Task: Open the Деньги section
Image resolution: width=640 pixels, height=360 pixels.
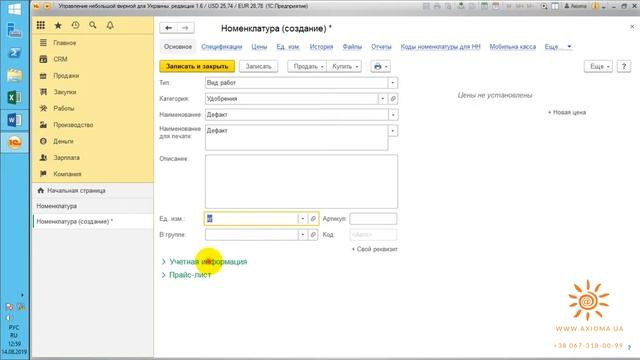Action: pos(63,141)
